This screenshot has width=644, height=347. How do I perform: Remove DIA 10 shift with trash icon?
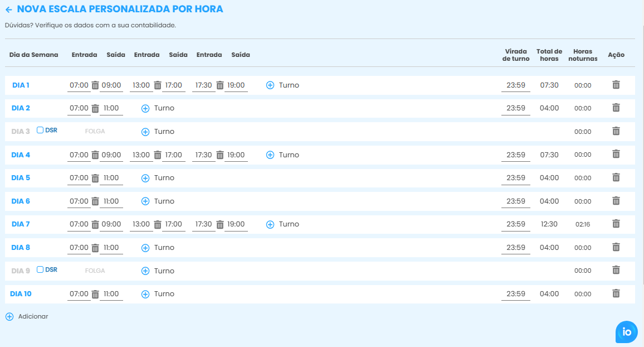[x=95, y=294]
